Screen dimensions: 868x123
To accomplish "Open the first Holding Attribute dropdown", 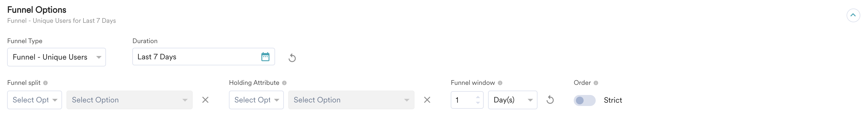I will (x=256, y=100).
